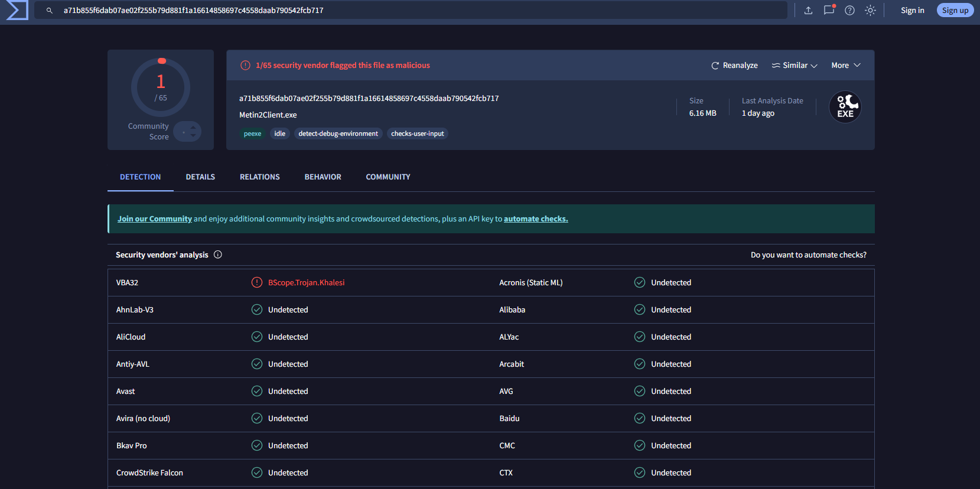Switch to the Detection tab

(x=141, y=177)
